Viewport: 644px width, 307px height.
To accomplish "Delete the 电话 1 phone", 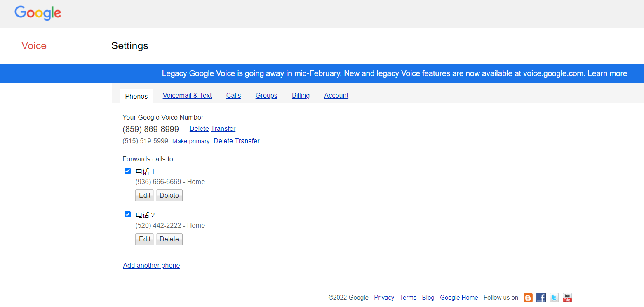I will pos(169,196).
